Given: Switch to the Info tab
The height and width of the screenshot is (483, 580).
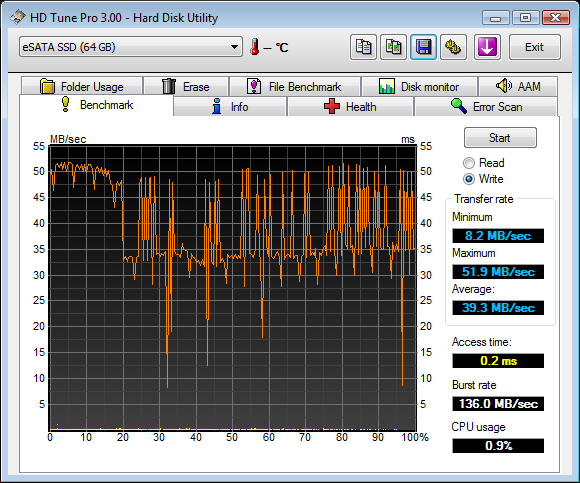Looking at the screenshot, I should [x=230, y=107].
